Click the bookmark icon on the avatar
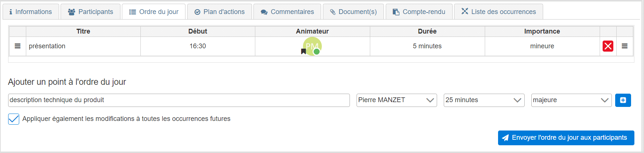Screen dimensions: 644x153 click(303, 52)
